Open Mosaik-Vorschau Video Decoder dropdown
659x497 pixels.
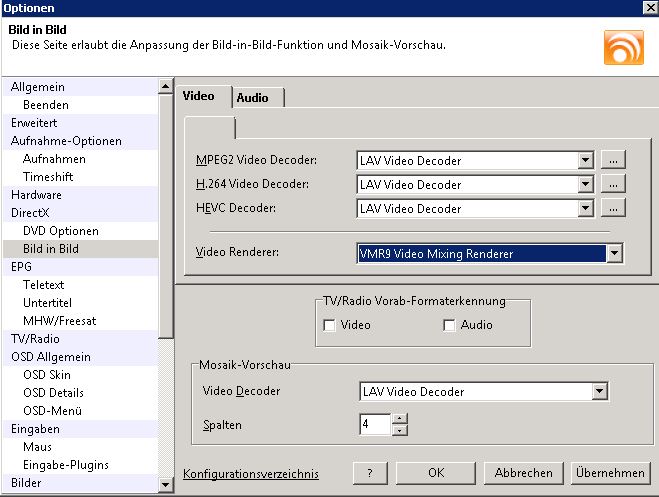[599, 392]
